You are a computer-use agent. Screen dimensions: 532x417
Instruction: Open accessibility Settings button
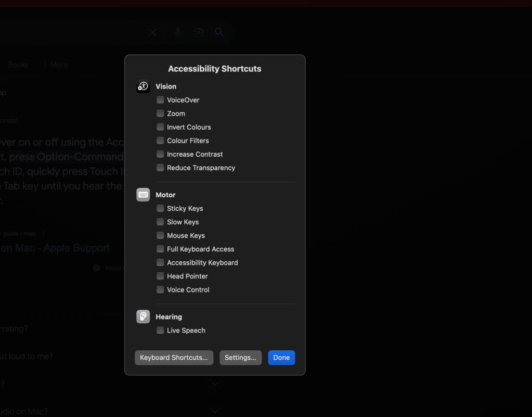click(241, 358)
